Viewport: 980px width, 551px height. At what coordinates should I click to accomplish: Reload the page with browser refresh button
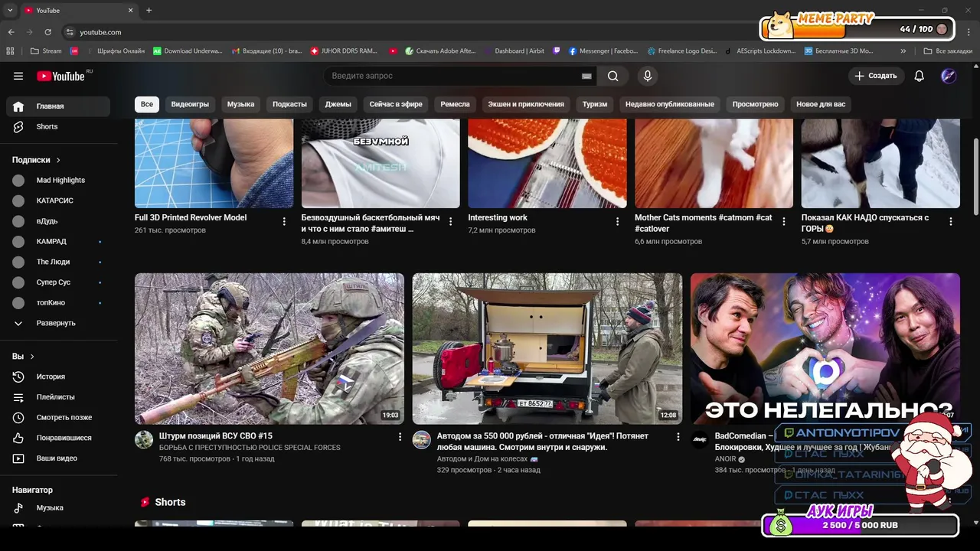[47, 32]
